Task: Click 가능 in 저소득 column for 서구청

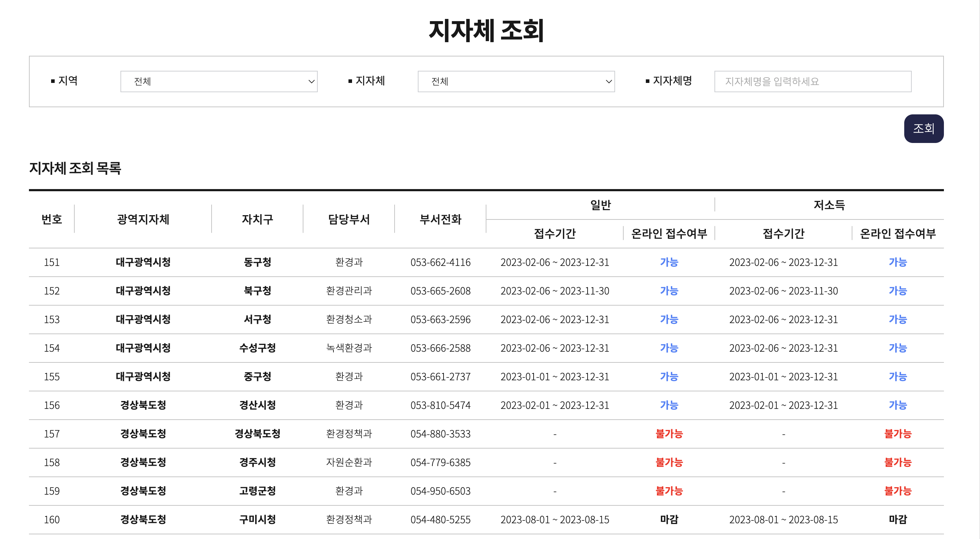Action: [897, 319]
